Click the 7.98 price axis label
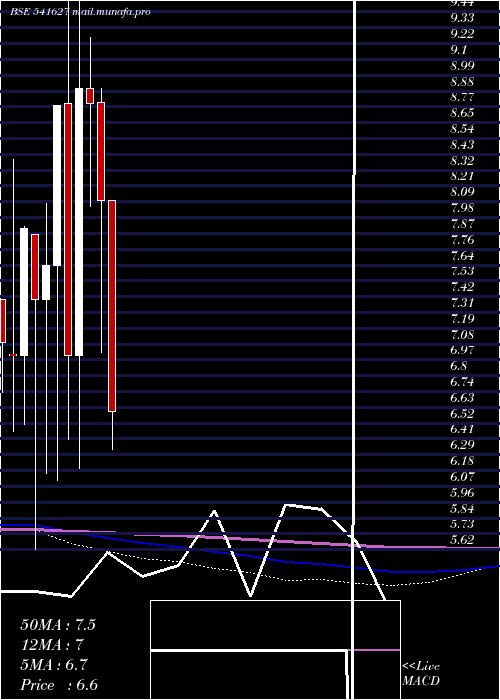 click(x=462, y=208)
